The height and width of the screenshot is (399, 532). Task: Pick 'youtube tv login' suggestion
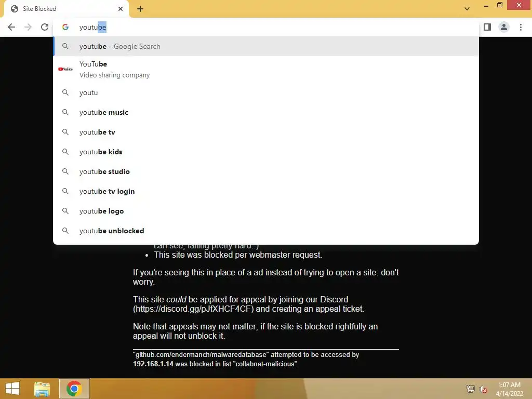[266, 191]
